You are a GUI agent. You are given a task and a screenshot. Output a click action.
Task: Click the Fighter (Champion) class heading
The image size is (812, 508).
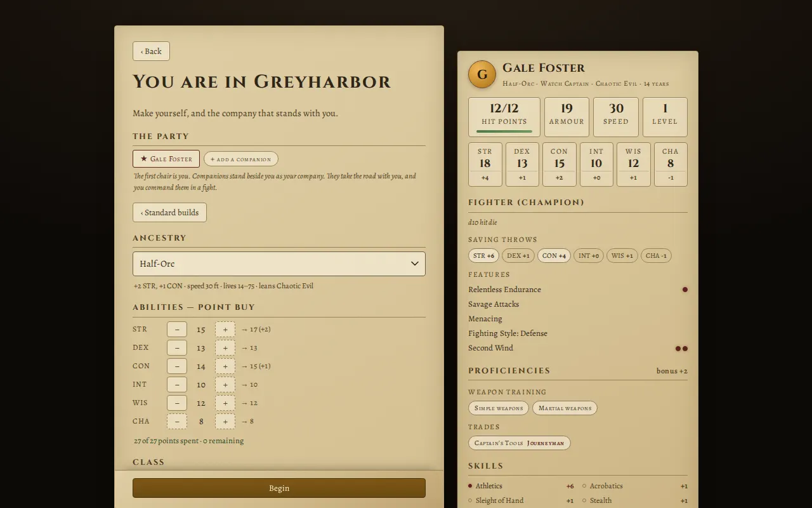[x=526, y=203]
